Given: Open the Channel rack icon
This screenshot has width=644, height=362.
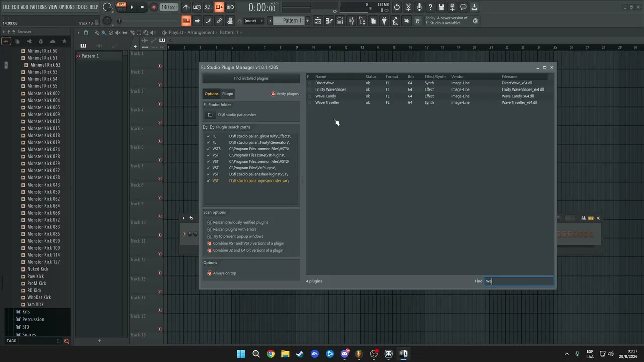Looking at the screenshot, I should point(340,21).
